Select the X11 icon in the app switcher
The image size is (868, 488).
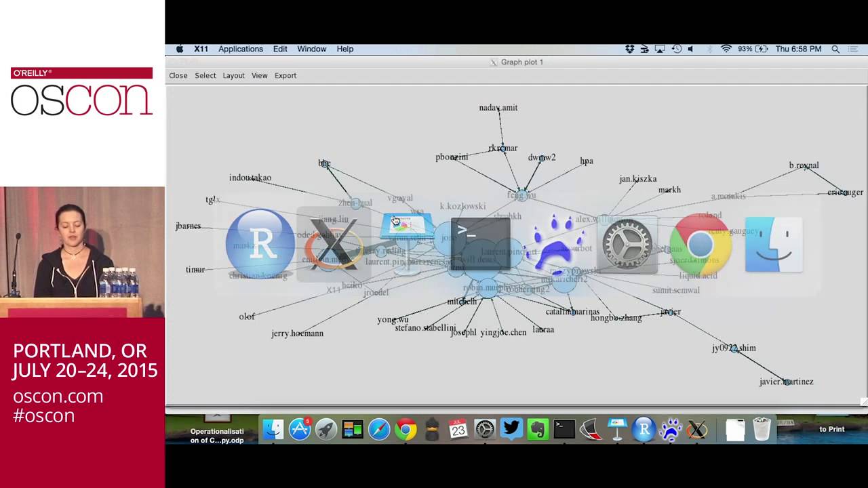click(x=334, y=244)
